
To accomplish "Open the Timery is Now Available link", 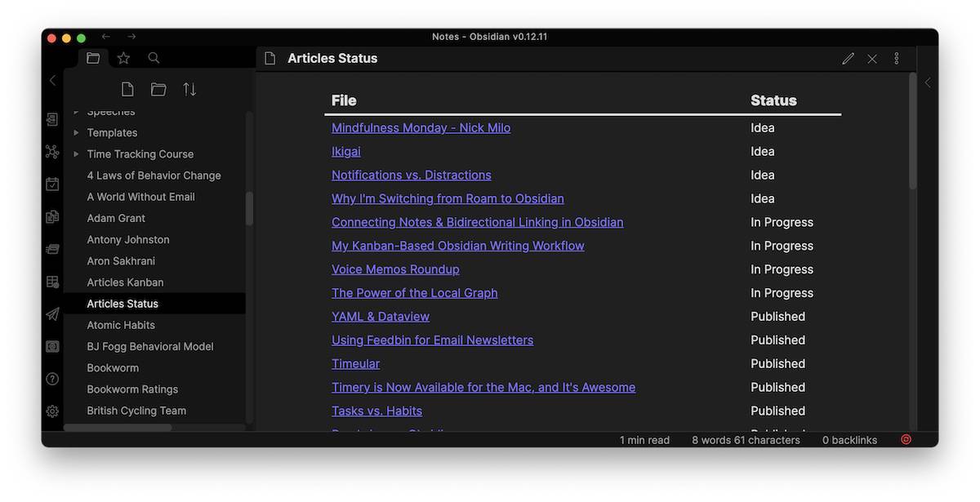I will [x=483, y=388].
